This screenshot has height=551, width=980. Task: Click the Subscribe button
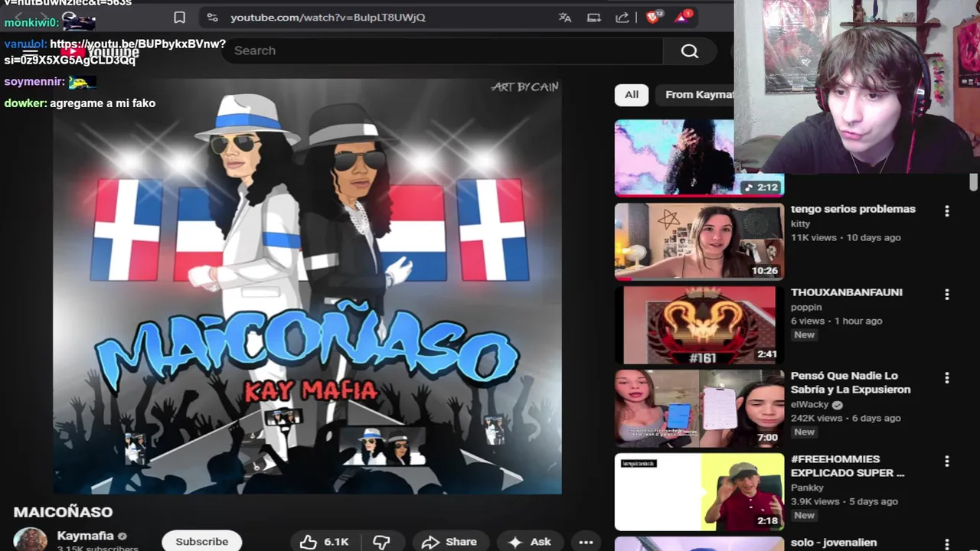(x=201, y=541)
